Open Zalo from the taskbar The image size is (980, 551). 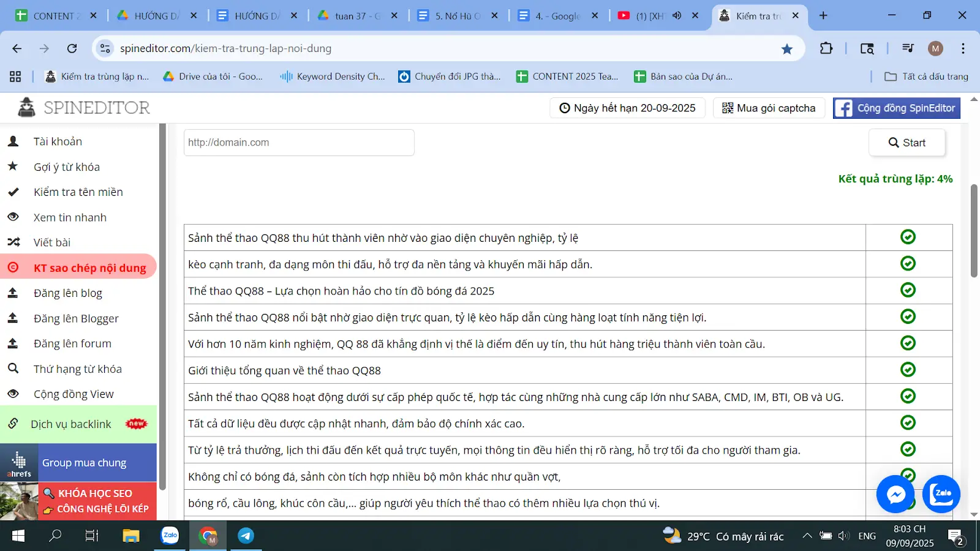click(x=170, y=535)
